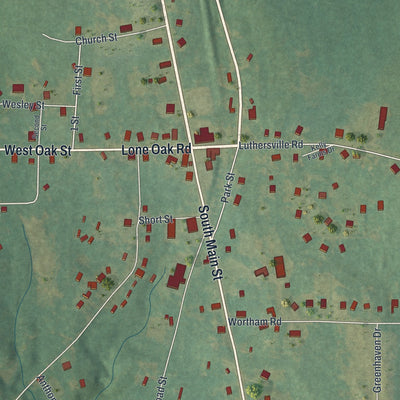Select the faint Second St label
The height and width of the screenshot is (400, 400).
pyautogui.click(x=39, y=126)
